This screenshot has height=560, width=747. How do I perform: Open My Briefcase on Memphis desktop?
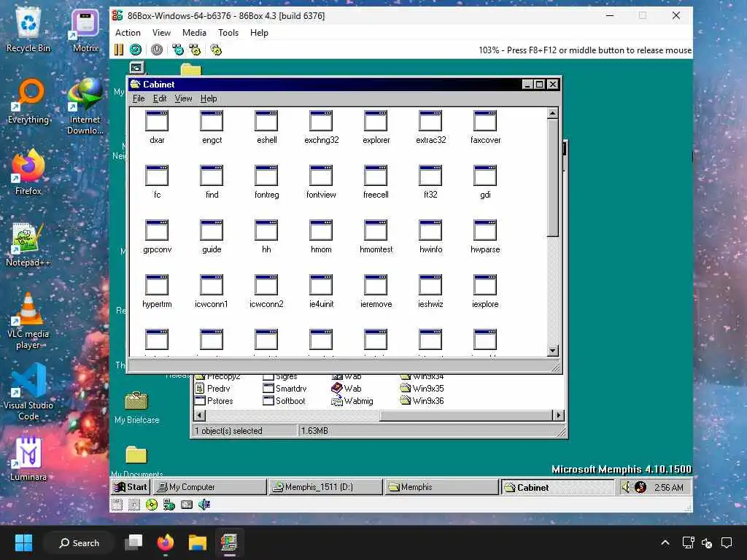pos(136,408)
